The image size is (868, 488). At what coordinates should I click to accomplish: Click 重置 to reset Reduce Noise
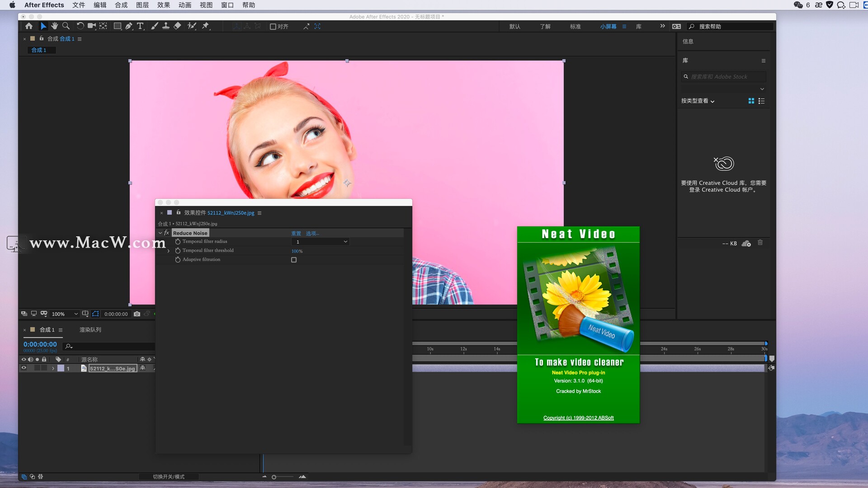click(296, 234)
